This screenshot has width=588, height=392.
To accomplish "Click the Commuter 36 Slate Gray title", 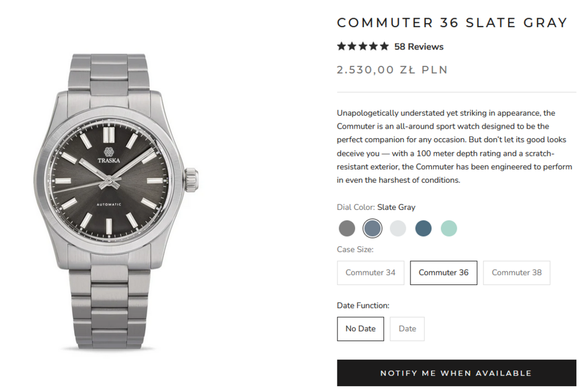I will [452, 23].
